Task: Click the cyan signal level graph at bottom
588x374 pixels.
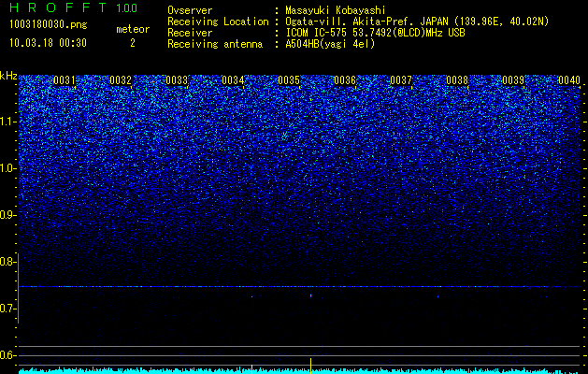Action: [x=300, y=371]
